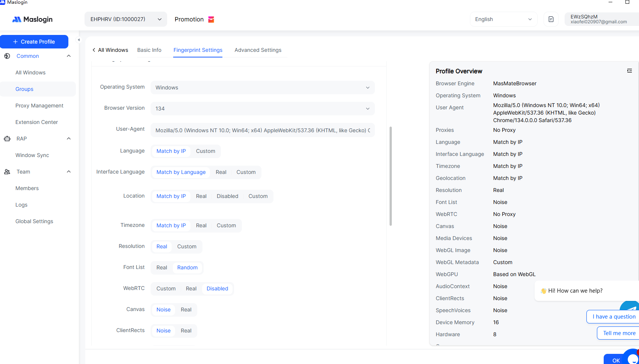Click the Common section globe icon

pyautogui.click(x=7, y=56)
